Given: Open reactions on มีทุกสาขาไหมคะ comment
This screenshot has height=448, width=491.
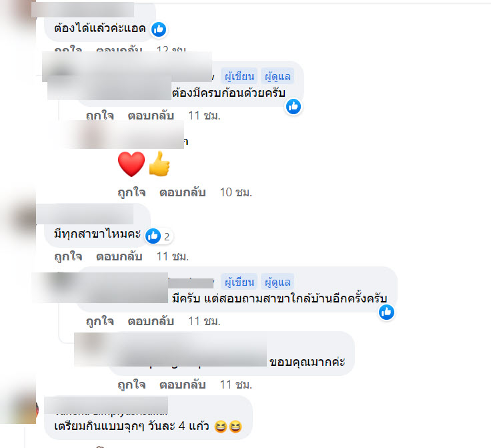Looking at the screenshot, I should [x=159, y=236].
